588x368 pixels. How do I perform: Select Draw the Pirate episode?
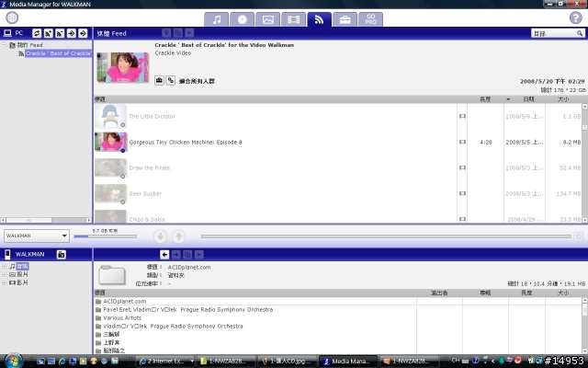275,167
